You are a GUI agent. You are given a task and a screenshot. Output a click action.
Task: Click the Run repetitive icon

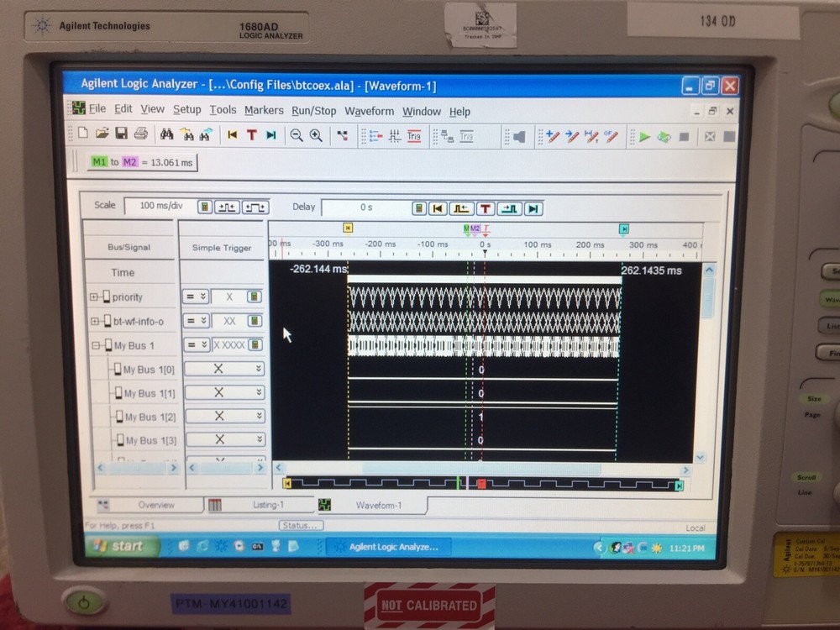(664, 137)
